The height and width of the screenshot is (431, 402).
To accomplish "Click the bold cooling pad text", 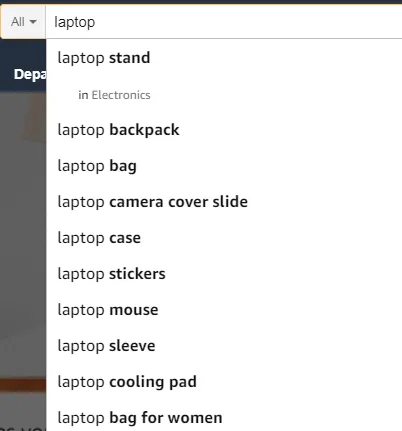I will tap(153, 382).
